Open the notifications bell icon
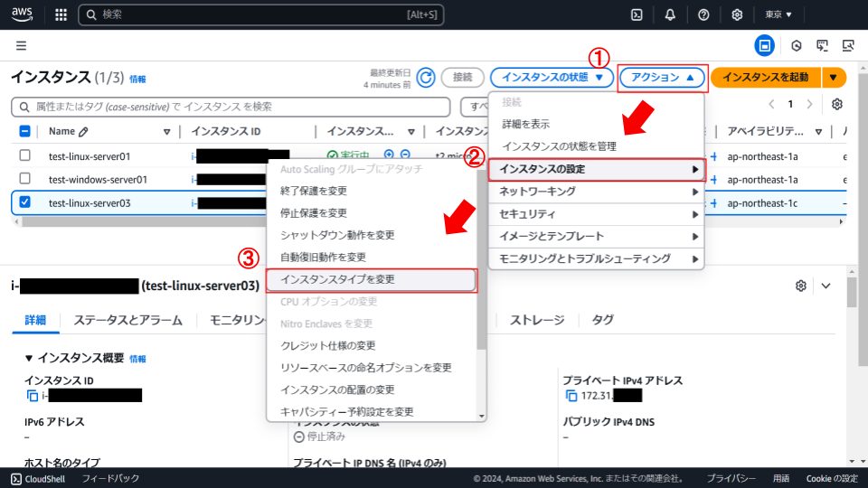This screenshot has width=868, height=488. click(670, 15)
